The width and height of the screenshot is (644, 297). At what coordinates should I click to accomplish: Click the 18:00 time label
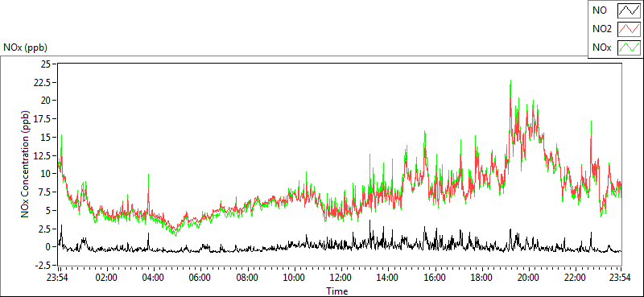point(481,278)
